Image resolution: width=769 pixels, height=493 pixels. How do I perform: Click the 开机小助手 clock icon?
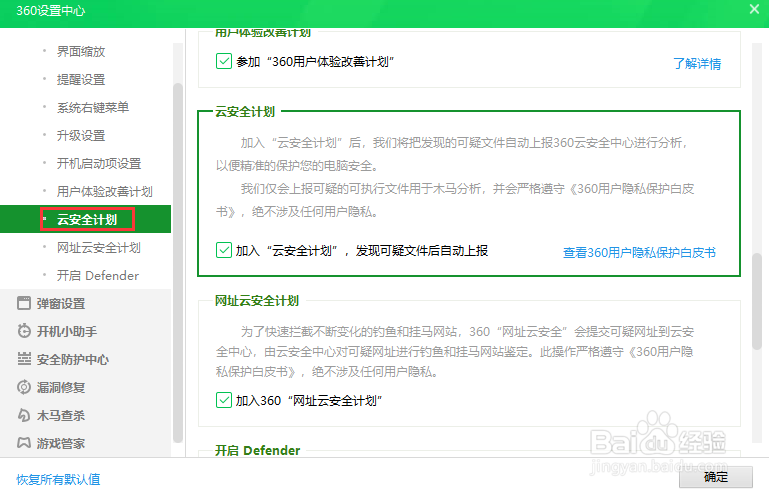pos(24,331)
